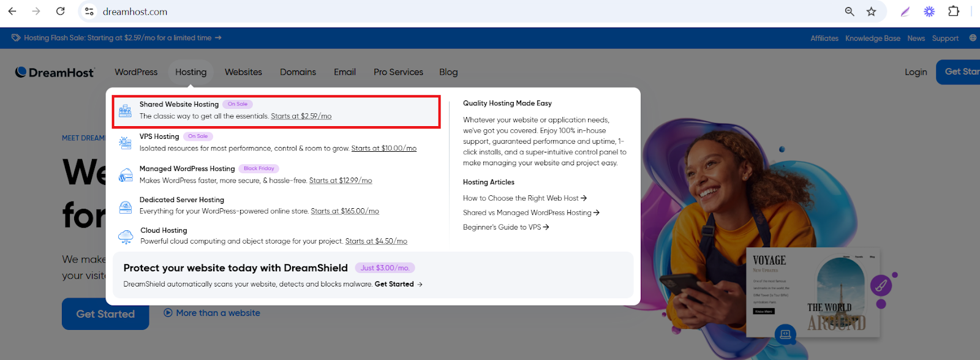Viewport: 980px width, 360px height.
Task: Click the VPS Hosting icon
Action: [x=125, y=143]
